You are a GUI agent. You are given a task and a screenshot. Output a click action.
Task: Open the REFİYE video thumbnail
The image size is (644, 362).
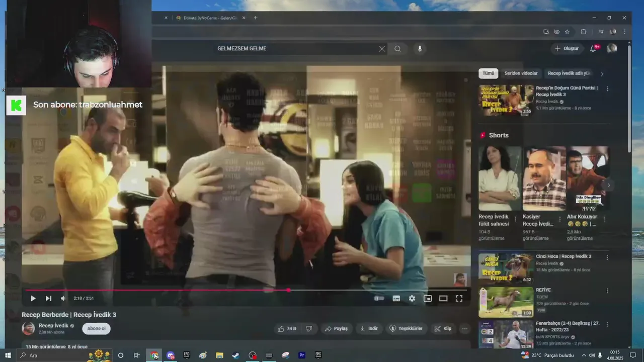point(506,302)
